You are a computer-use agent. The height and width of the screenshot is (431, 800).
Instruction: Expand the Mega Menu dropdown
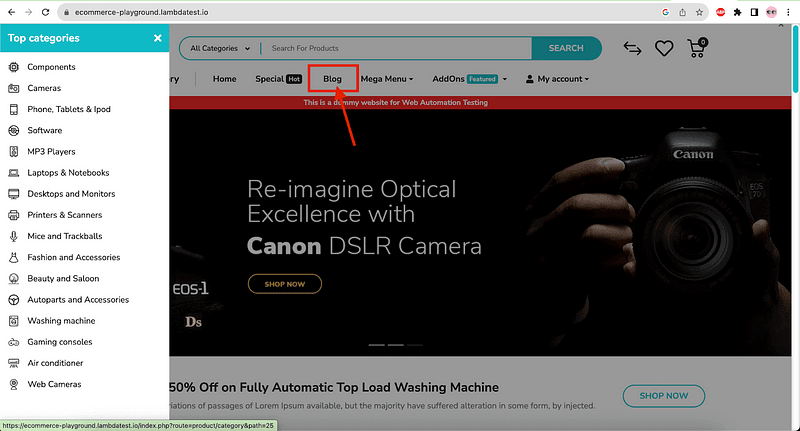coord(387,79)
